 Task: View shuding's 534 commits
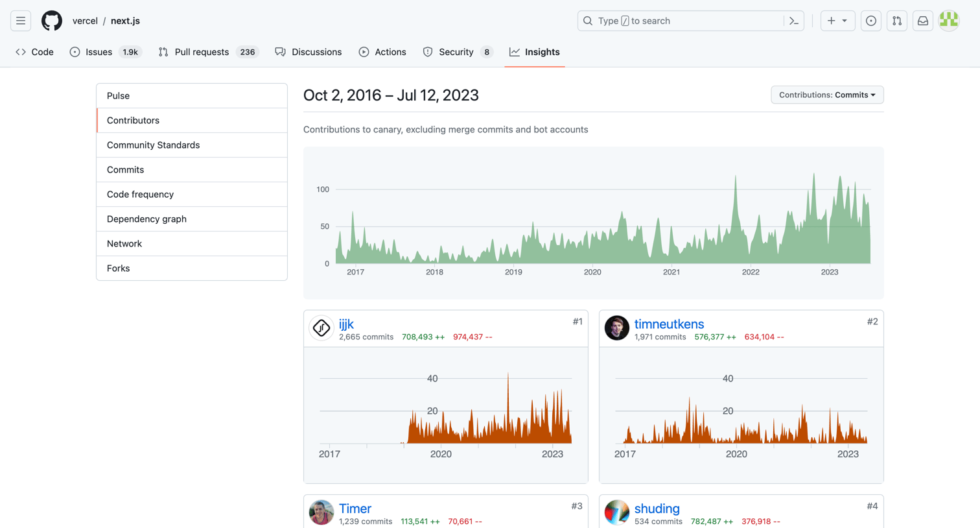click(659, 522)
